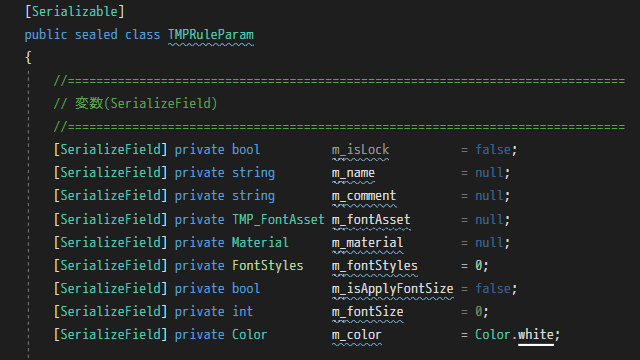Click the 'public' keyword

click(46, 35)
